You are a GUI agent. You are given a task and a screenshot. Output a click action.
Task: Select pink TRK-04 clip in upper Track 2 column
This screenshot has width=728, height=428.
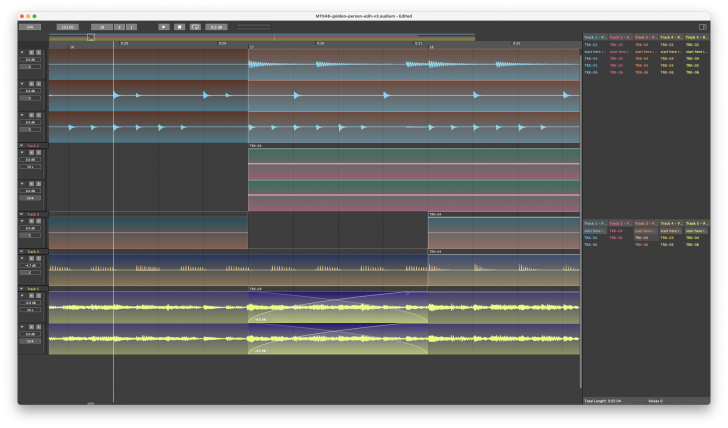pos(617,58)
